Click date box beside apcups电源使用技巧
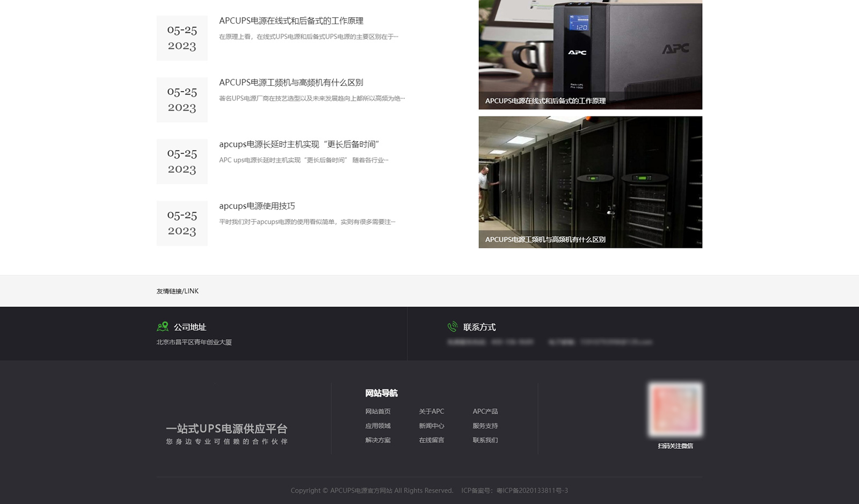859x504 pixels. (x=182, y=223)
